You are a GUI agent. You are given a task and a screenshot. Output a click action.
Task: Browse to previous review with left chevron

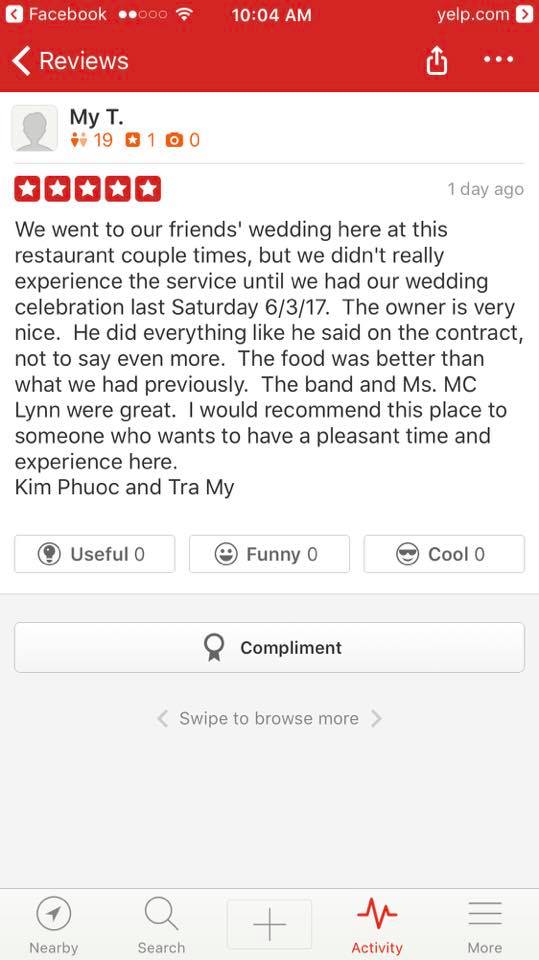(x=162, y=718)
